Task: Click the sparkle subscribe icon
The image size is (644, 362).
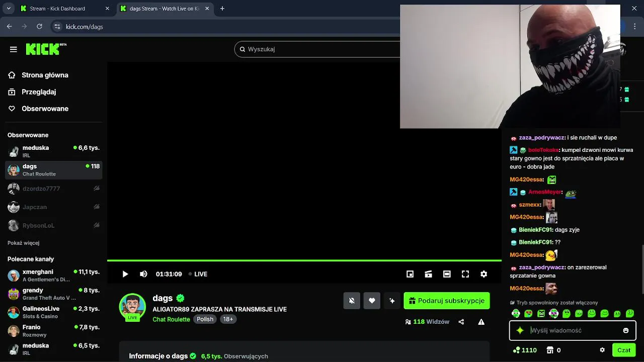Action: [392, 301]
